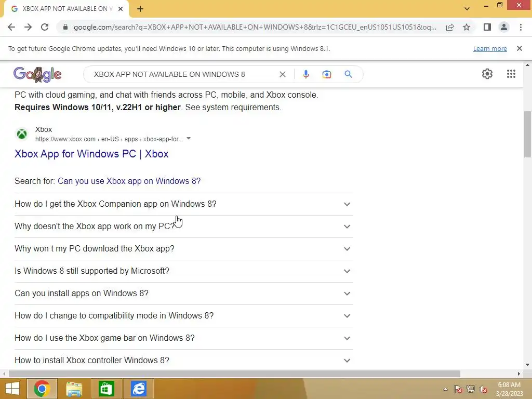Search Can you use Xbox app on Windows 8
The height and width of the screenshot is (399, 532).
pyautogui.click(x=129, y=181)
